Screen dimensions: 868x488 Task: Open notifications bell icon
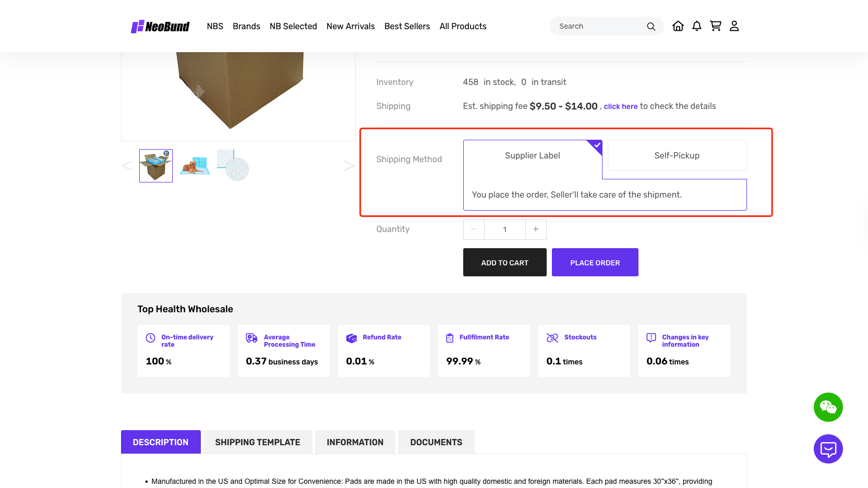[696, 26]
